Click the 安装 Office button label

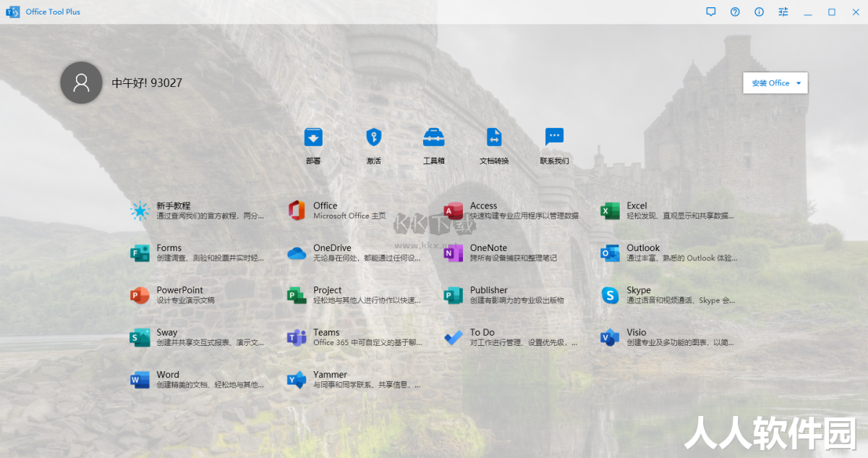pyautogui.click(x=770, y=83)
